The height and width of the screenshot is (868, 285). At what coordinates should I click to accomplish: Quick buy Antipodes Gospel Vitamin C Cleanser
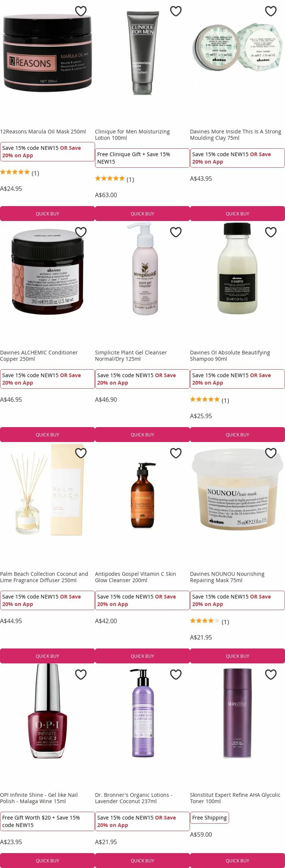(142, 656)
